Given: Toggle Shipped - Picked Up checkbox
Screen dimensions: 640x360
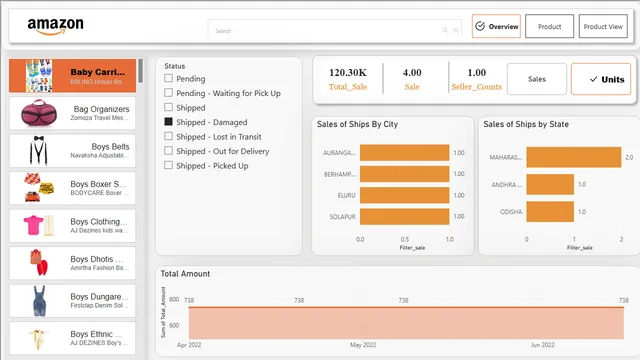Looking at the screenshot, I should [168, 165].
